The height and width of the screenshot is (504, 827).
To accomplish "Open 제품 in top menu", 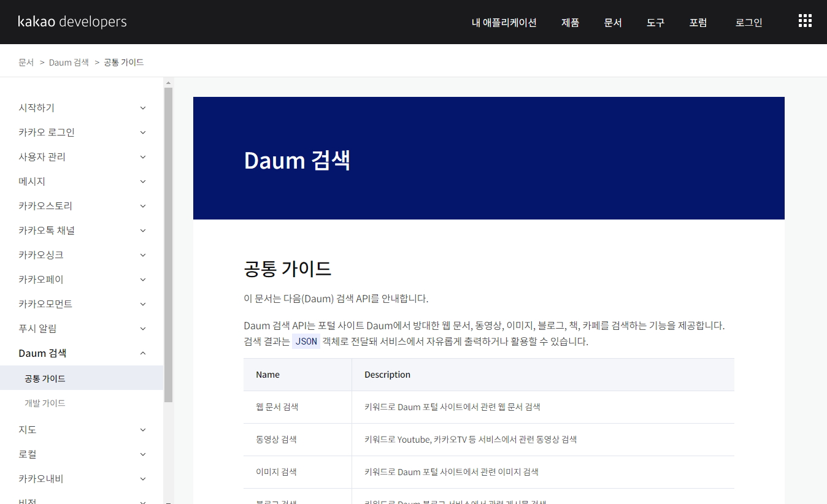I will 570,23.
